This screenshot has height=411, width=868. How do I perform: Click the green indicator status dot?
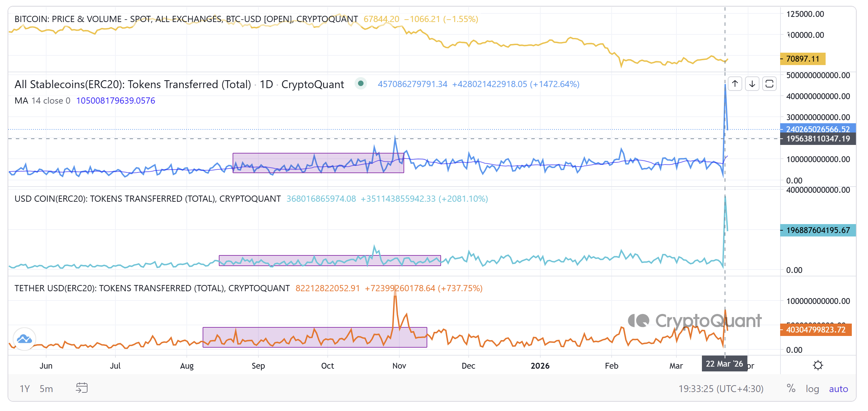click(360, 84)
